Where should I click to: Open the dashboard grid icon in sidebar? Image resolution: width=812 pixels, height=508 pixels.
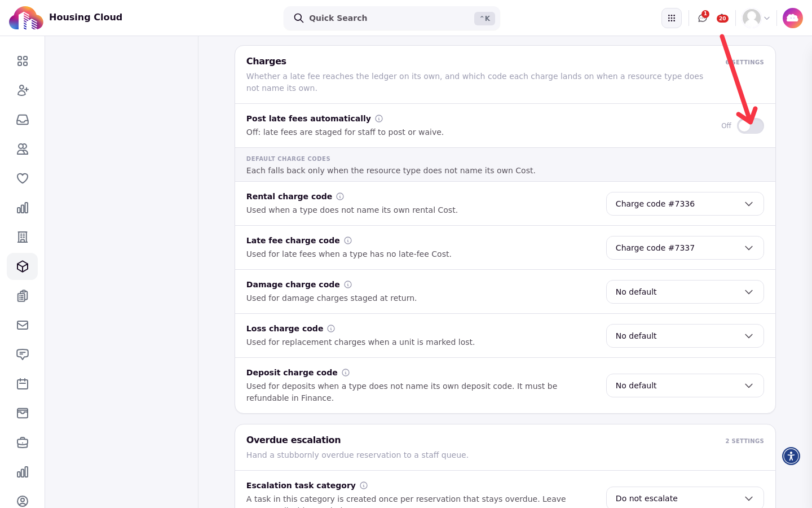(23, 61)
